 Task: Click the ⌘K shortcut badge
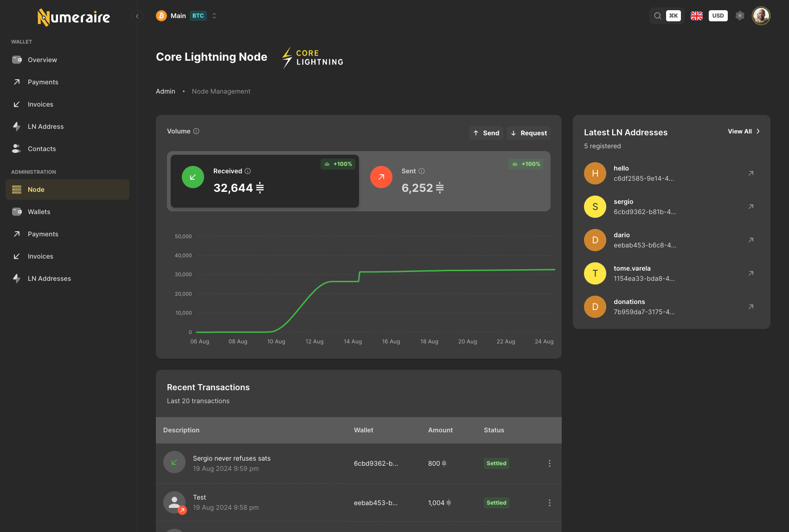[674, 16]
